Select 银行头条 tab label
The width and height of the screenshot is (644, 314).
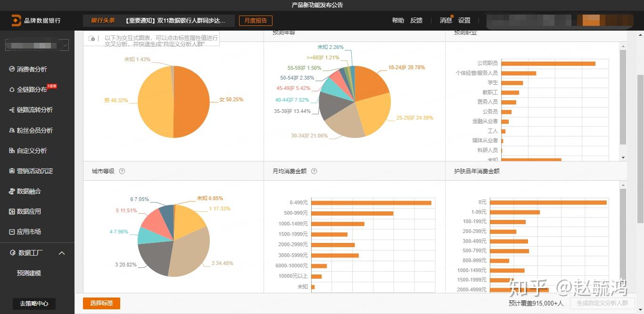[103, 20]
